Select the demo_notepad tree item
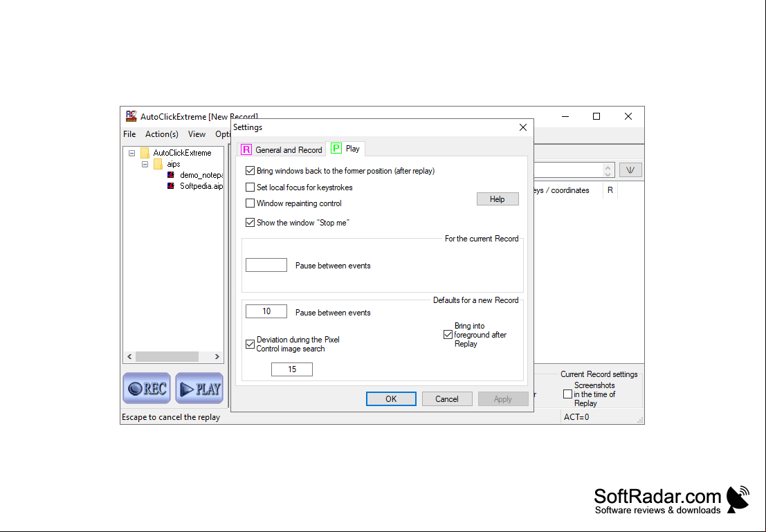The width and height of the screenshot is (766, 532). click(201, 175)
